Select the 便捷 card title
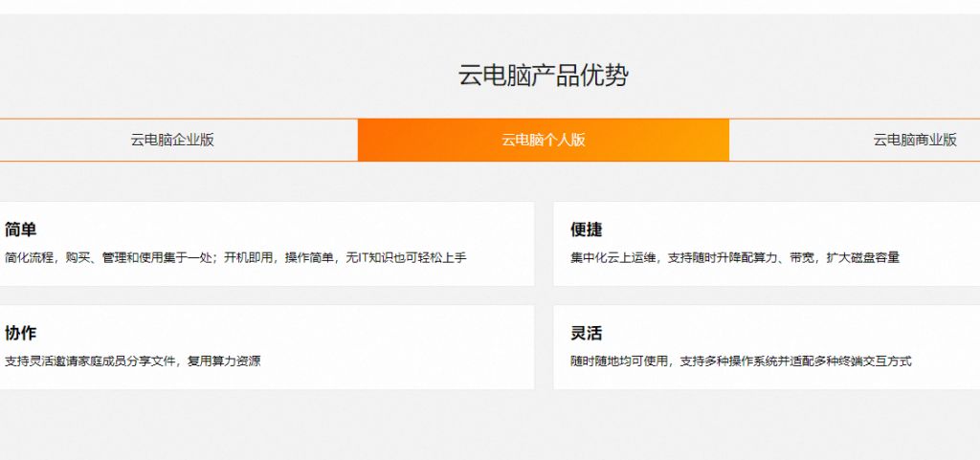Screen dimensions: 980x460 586,230
